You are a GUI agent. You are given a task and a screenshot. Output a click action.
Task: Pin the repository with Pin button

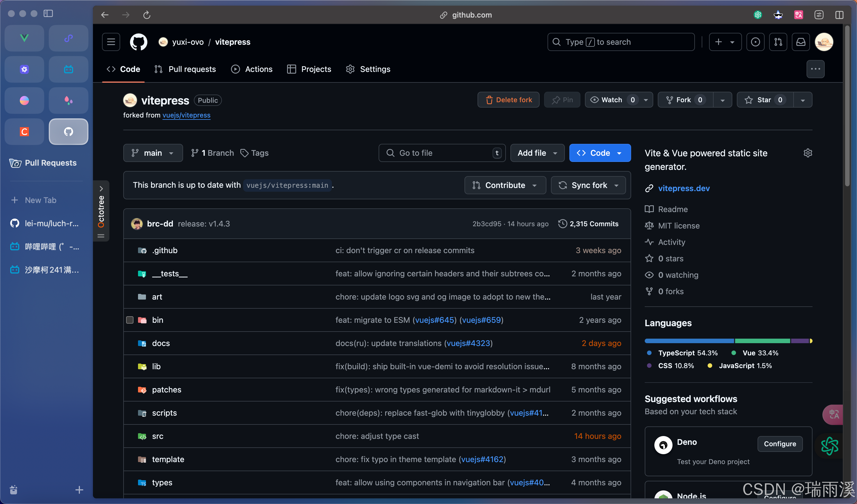pyautogui.click(x=562, y=100)
